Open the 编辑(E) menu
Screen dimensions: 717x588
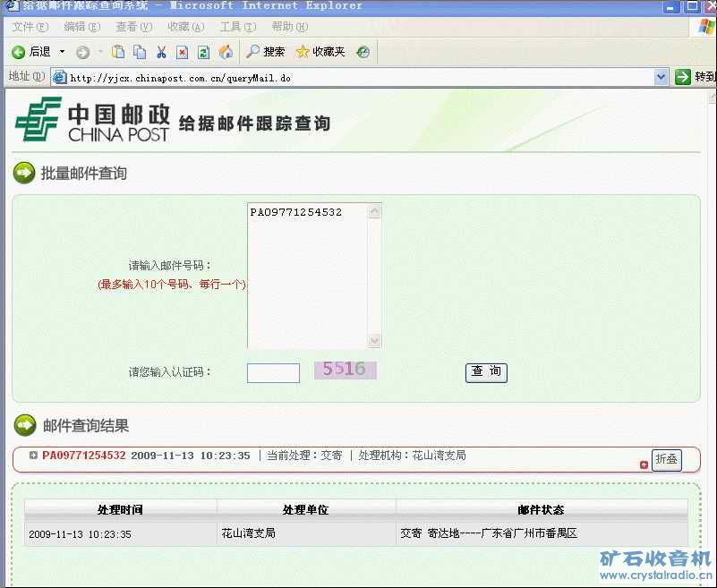(81, 27)
